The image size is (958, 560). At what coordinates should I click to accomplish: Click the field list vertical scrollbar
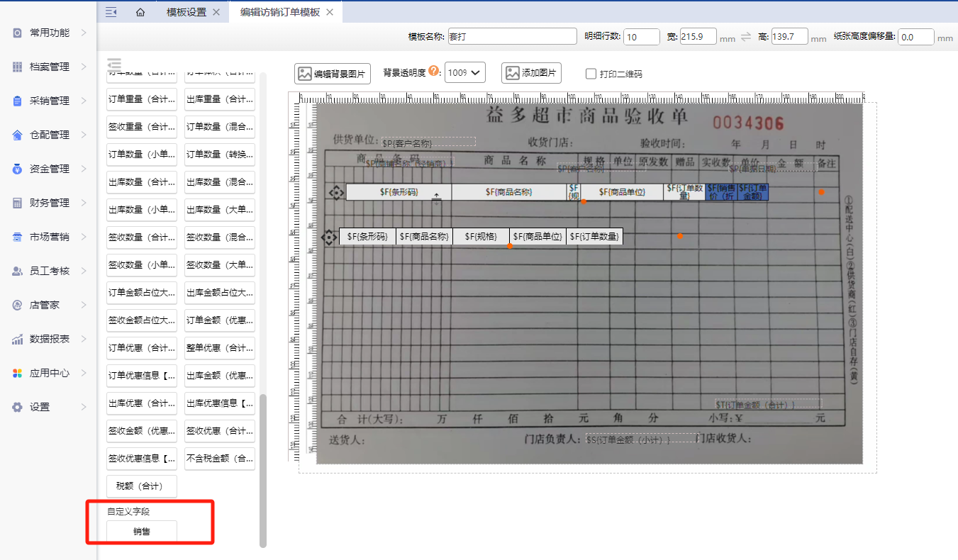(263, 468)
